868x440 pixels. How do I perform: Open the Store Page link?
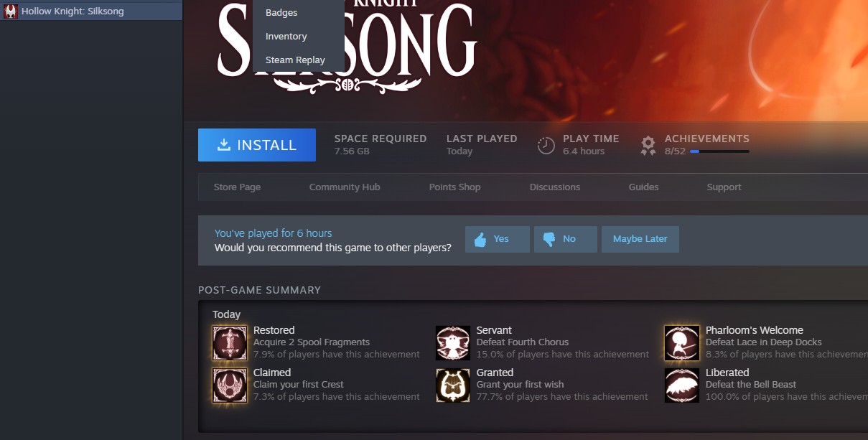(237, 187)
